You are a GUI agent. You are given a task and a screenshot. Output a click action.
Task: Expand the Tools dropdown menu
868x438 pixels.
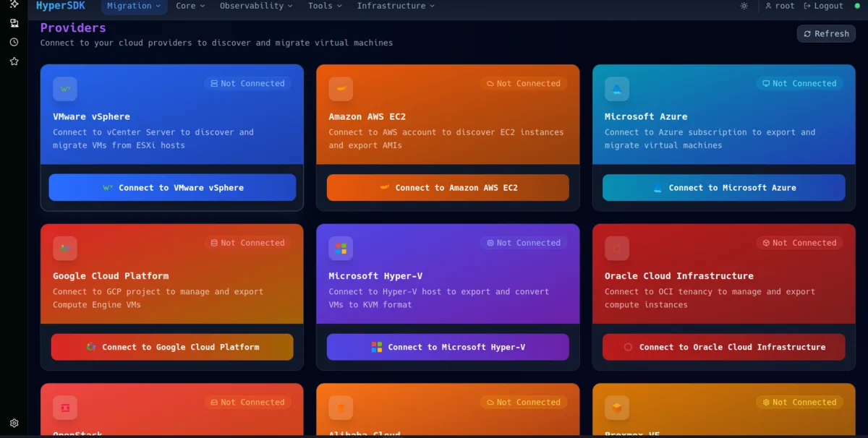point(323,6)
